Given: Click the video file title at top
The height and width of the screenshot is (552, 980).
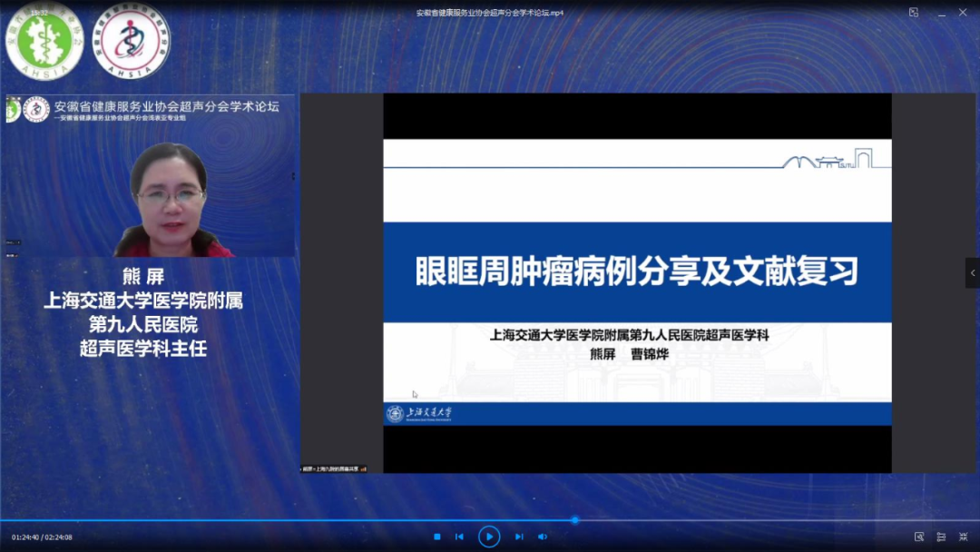Looking at the screenshot, I should point(489,13).
